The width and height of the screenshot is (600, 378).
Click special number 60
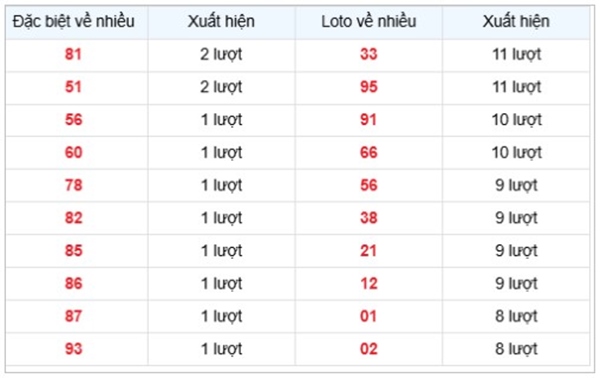click(x=73, y=152)
